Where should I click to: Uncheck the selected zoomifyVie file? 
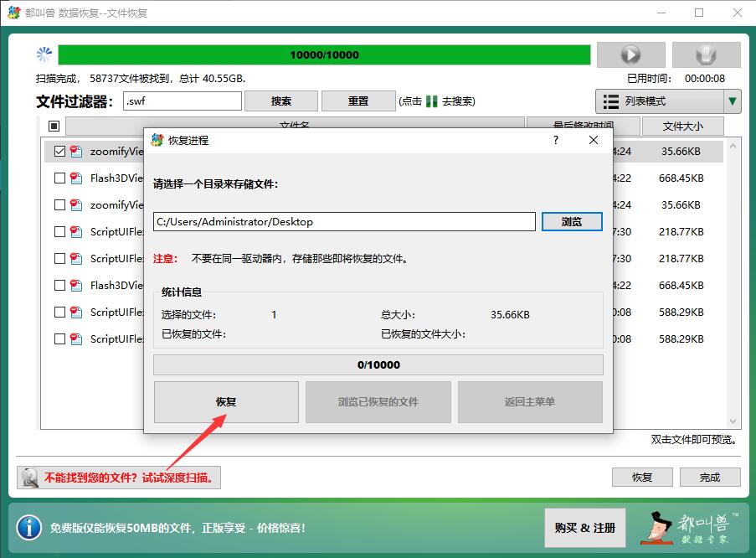coord(59,151)
